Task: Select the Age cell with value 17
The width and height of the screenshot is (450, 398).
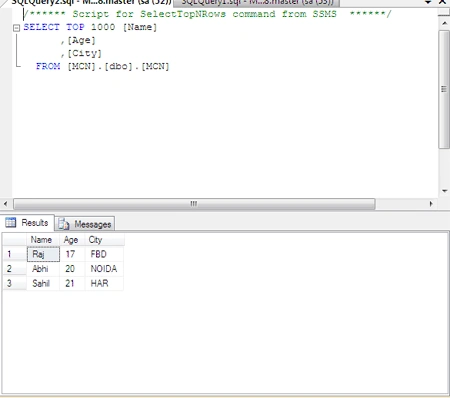Action: pyautogui.click(x=72, y=254)
